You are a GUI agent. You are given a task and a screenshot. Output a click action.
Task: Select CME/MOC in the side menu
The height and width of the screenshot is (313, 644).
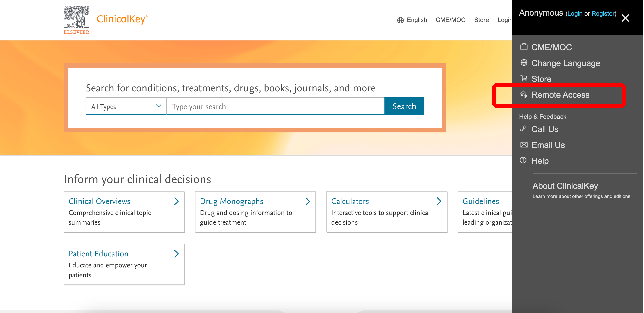coord(551,47)
